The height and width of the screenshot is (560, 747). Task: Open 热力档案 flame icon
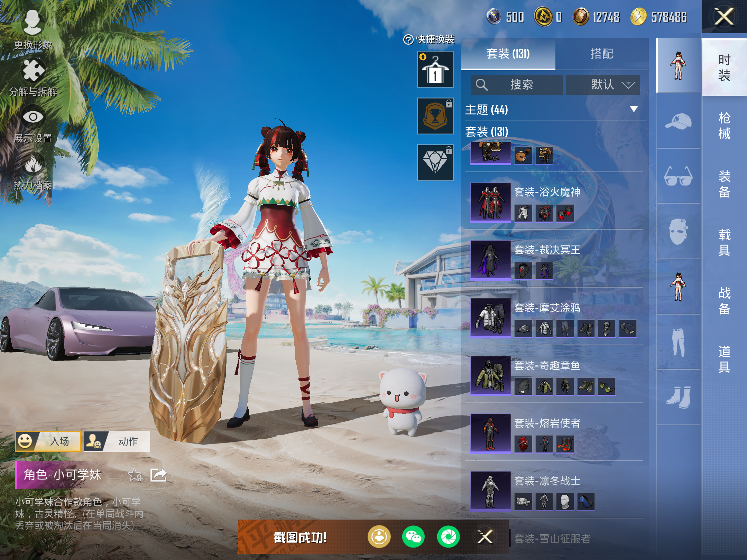33,164
